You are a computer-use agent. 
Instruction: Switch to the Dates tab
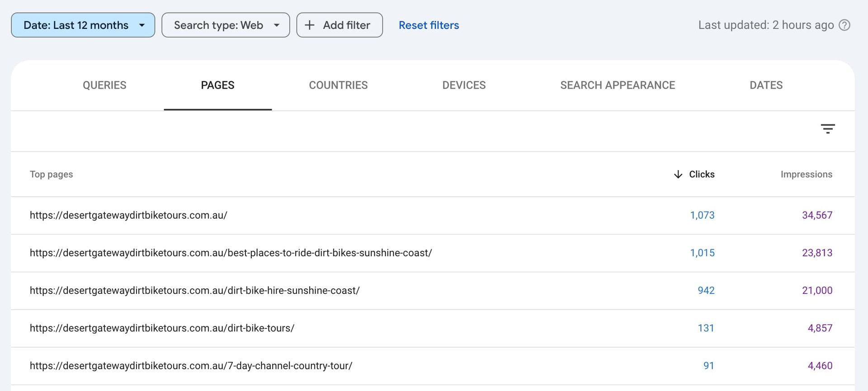[766, 85]
